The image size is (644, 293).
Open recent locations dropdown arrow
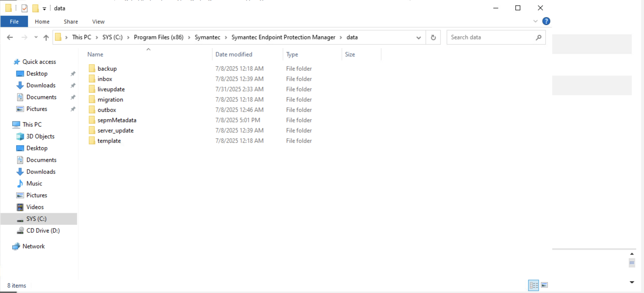[36, 37]
